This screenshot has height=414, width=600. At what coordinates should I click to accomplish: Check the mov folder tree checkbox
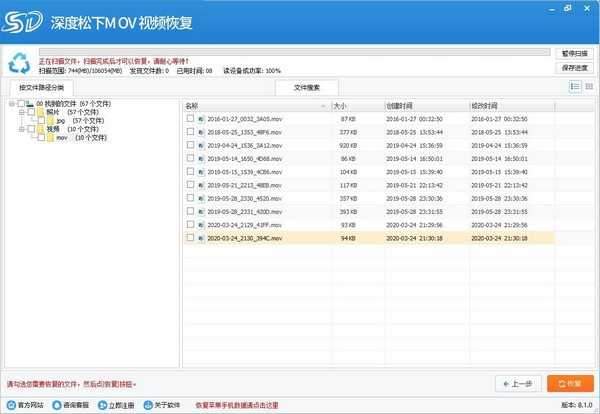pyautogui.click(x=41, y=137)
